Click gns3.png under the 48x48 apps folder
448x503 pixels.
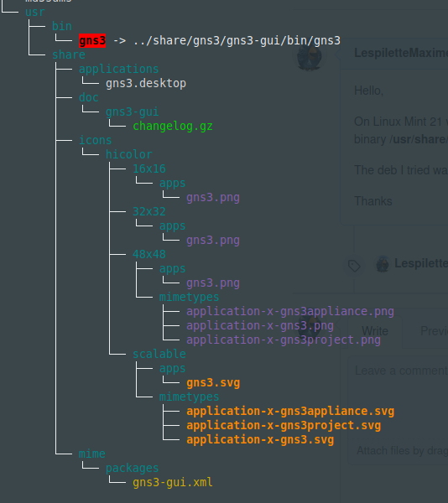pyautogui.click(x=213, y=283)
